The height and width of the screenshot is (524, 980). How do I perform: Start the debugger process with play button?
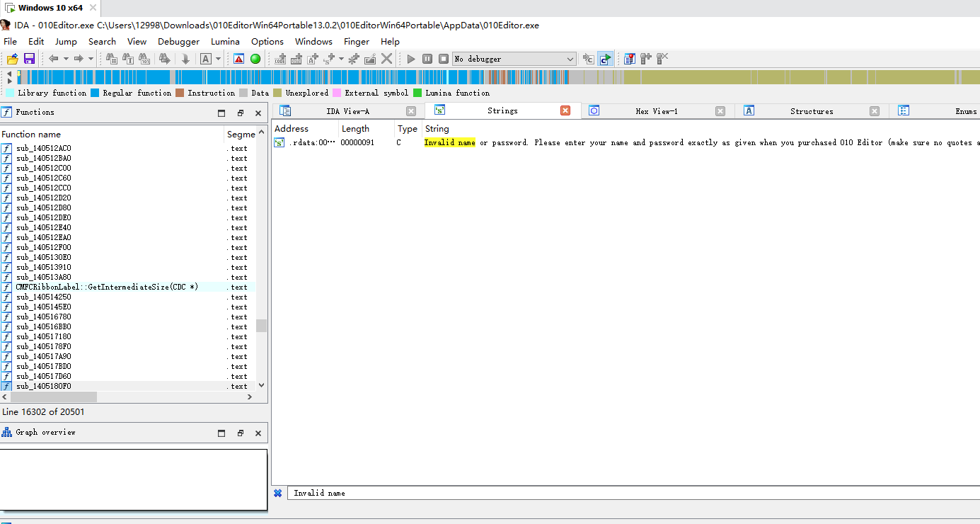[x=411, y=59]
